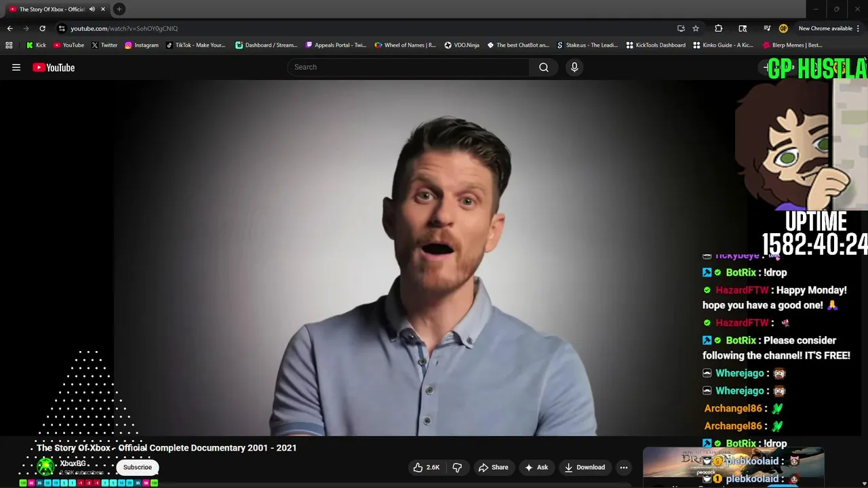Open the Stake.us bookmark
The height and width of the screenshot is (488, 868).
click(587, 45)
